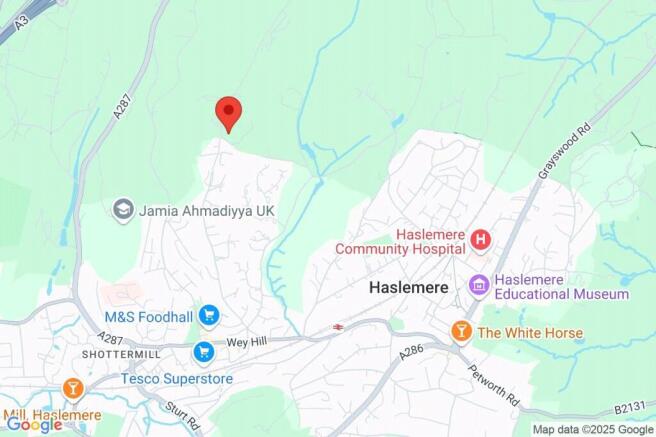This screenshot has height=437, width=656.
Task: Click the Haslemere railway station symbol
Action: 338,327
